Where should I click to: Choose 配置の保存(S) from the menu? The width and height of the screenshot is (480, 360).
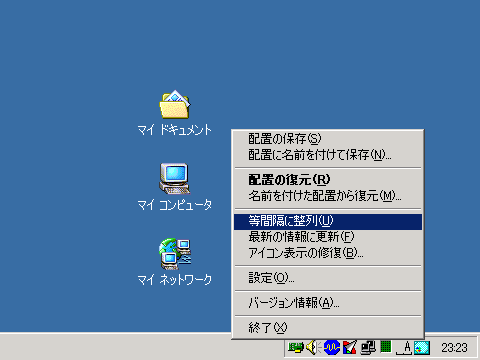[328, 139]
